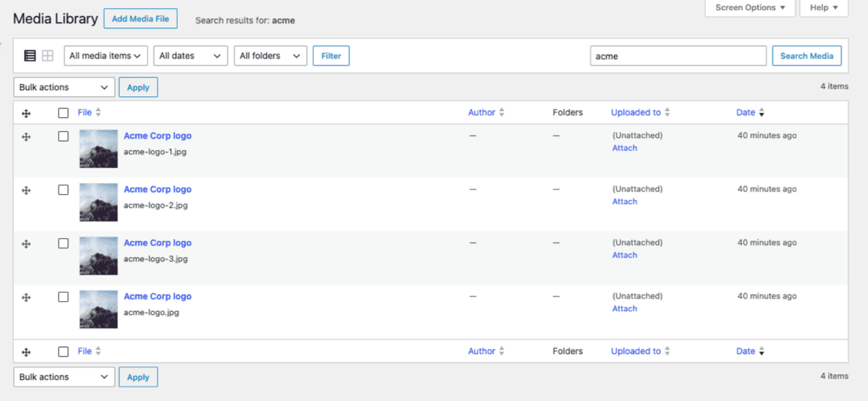Click move handle for acme-logo-1.jpg row
The width and height of the screenshot is (868, 401).
pyautogui.click(x=26, y=137)
